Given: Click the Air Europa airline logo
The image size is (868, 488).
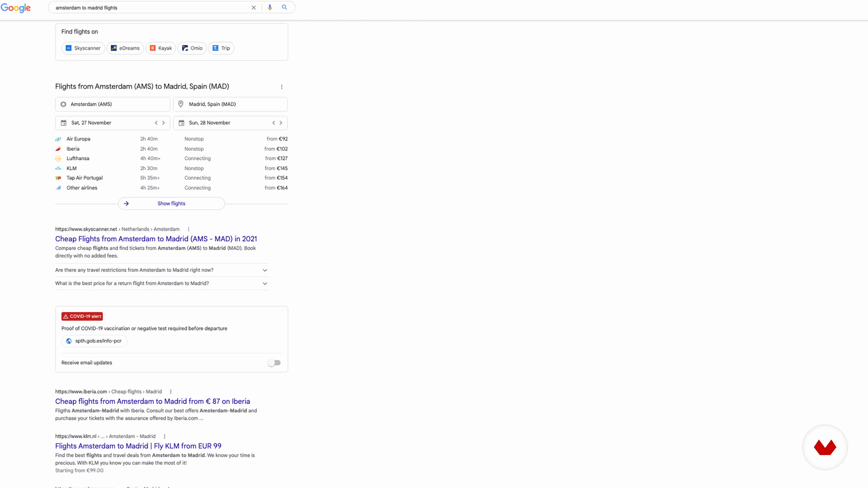Looking at the screenshot, I should (58, 139).
